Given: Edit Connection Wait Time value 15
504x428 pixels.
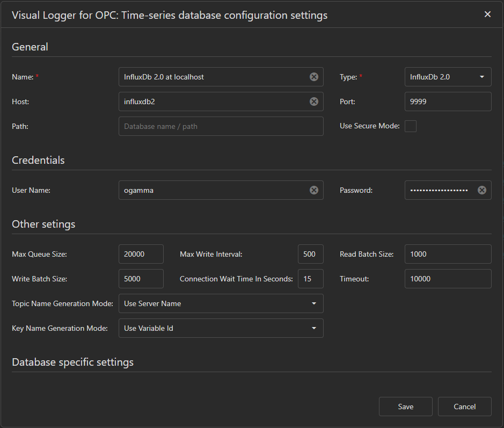Looking at the screenshot, I should (x=310, y=279).
